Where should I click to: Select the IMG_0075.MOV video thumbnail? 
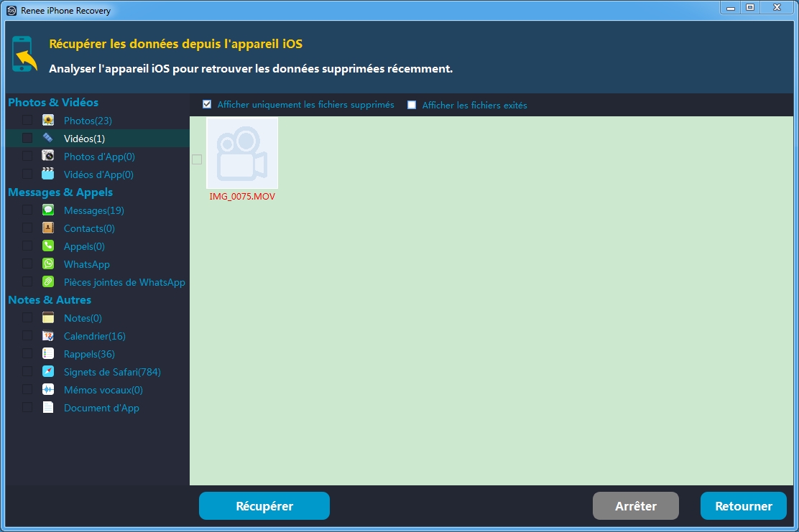[242, 153]
